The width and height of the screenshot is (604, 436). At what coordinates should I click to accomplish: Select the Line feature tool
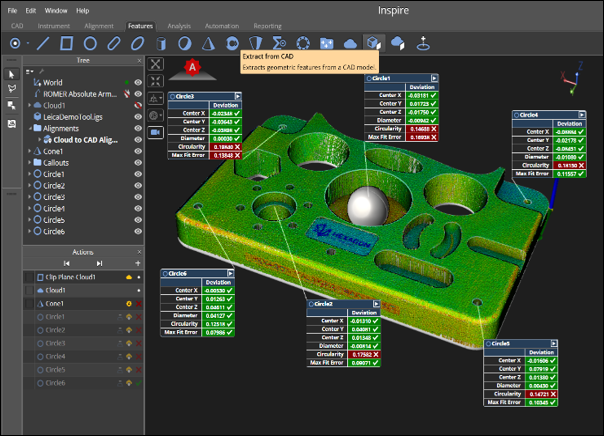pyautogui.click(x=43, y=43)
